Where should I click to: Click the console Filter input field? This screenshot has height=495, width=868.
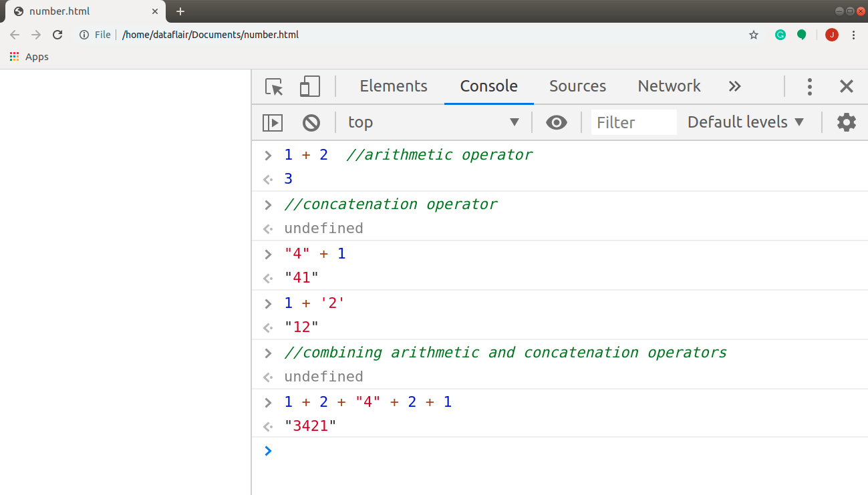coord(633,122)
